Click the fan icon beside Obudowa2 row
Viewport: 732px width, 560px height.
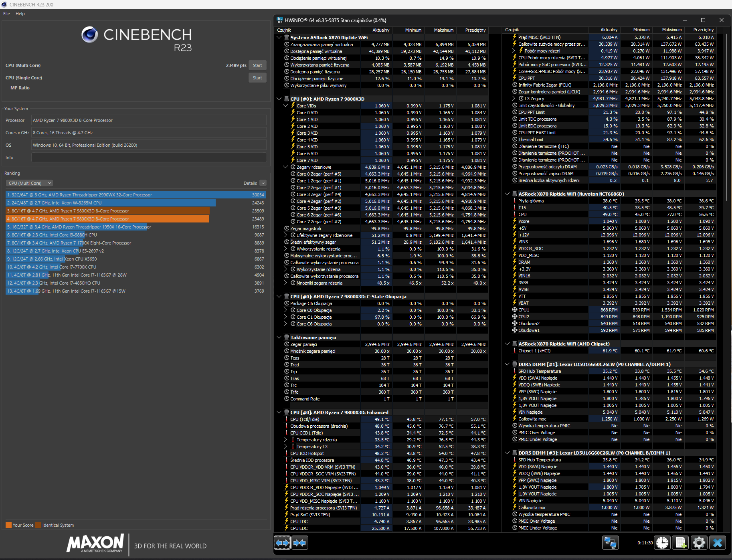(515, 323)
